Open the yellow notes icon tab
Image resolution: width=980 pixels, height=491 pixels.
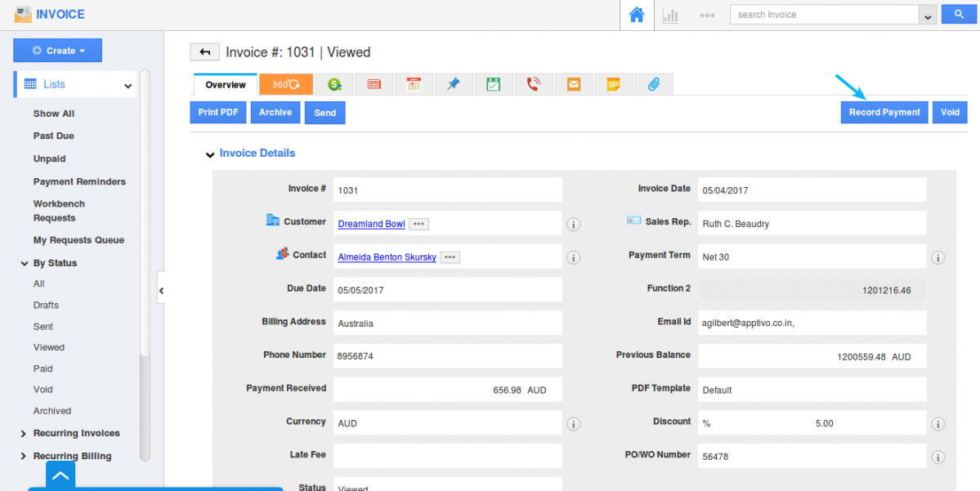(x=613, y=84)
